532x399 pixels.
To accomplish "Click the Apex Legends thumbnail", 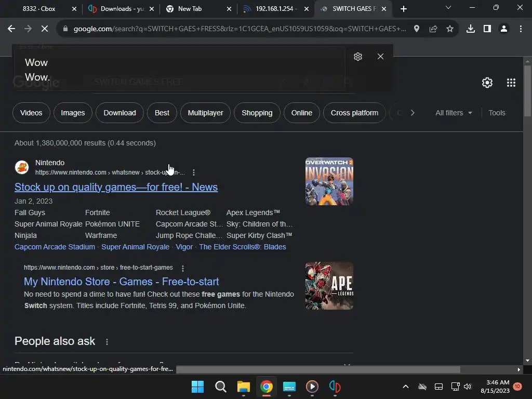I will coord(329,286).
